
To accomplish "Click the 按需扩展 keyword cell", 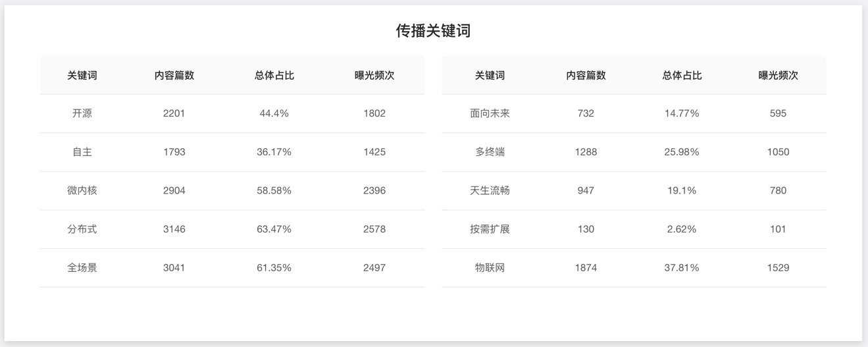I will point(490,229).
